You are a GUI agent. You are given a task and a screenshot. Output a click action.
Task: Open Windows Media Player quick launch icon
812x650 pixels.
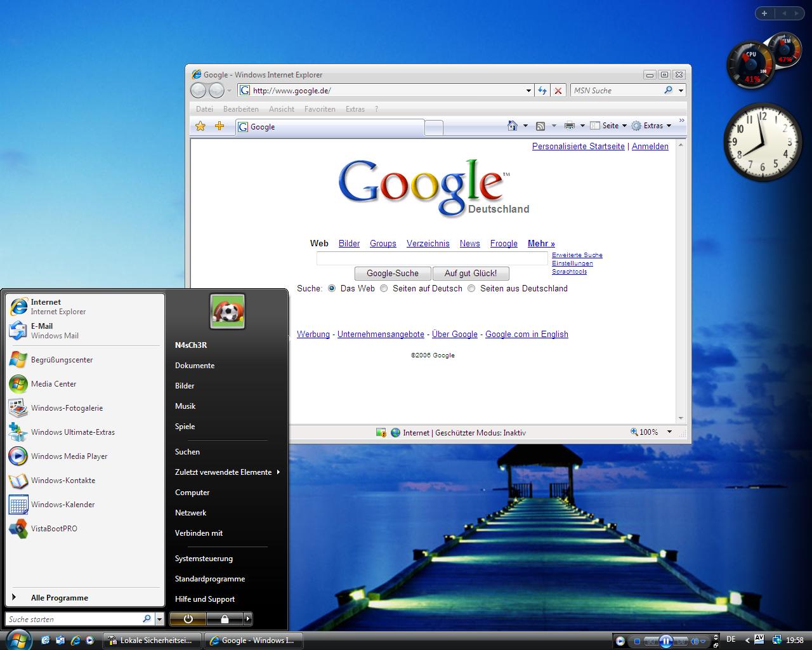point(90,640)
